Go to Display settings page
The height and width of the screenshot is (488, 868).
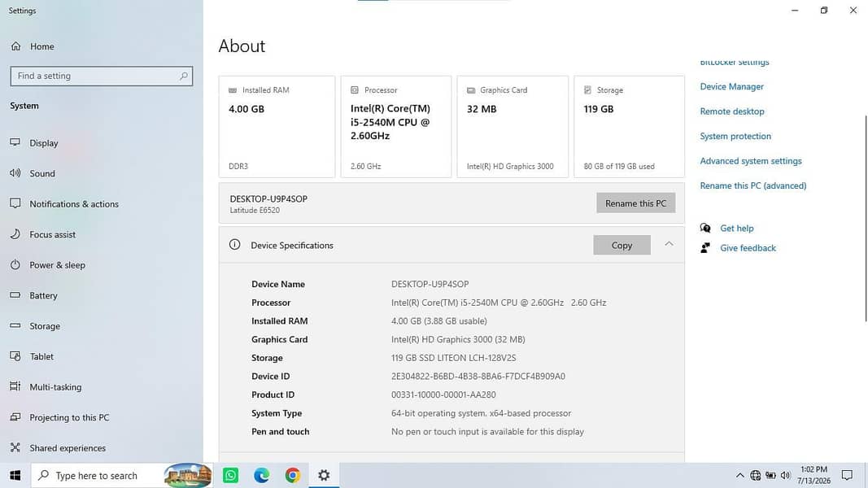[44, 143]
